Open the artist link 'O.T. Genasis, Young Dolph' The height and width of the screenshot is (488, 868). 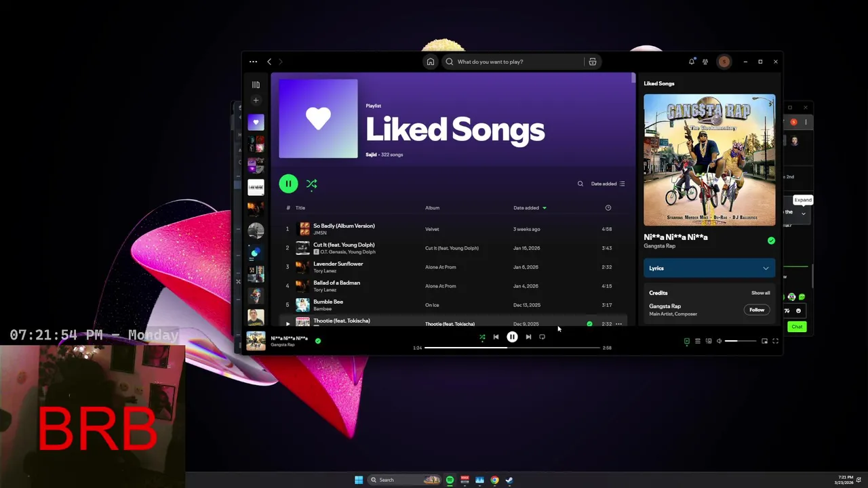coord(347,252)
